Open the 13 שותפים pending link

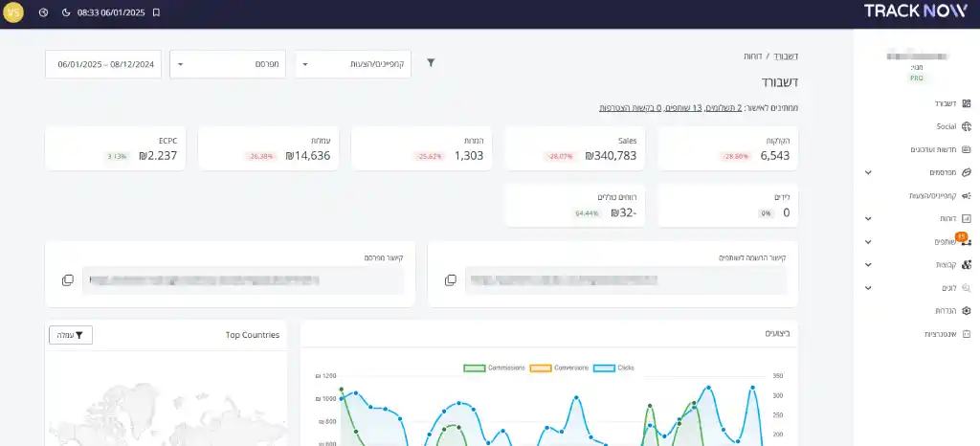click(x=683, y=108)
